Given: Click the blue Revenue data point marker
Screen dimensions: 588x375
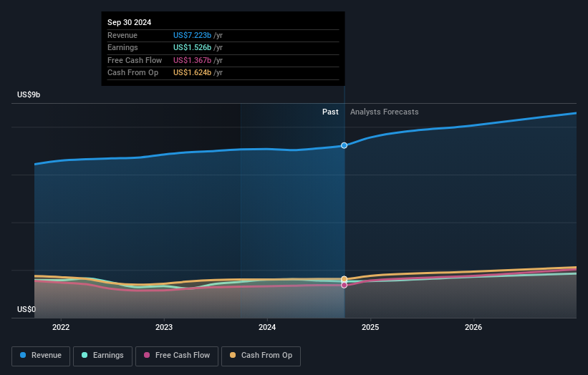Looking at the screenshot, I should tap(344, 145).
